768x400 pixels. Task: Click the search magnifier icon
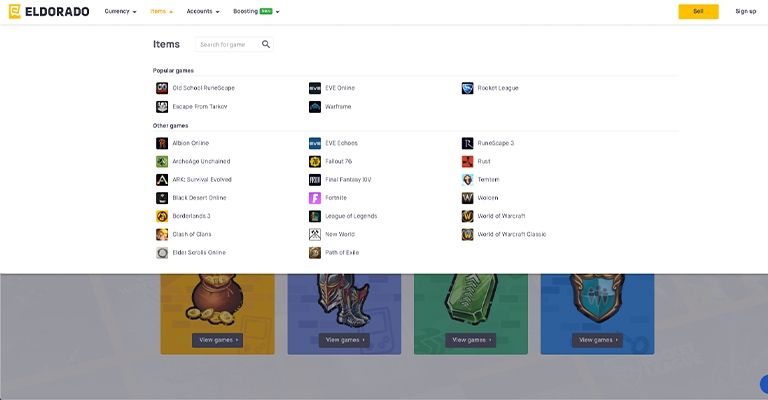(266, 44)
